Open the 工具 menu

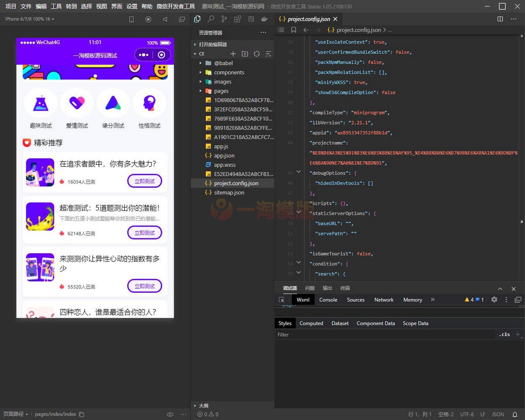tap(56, 7)
